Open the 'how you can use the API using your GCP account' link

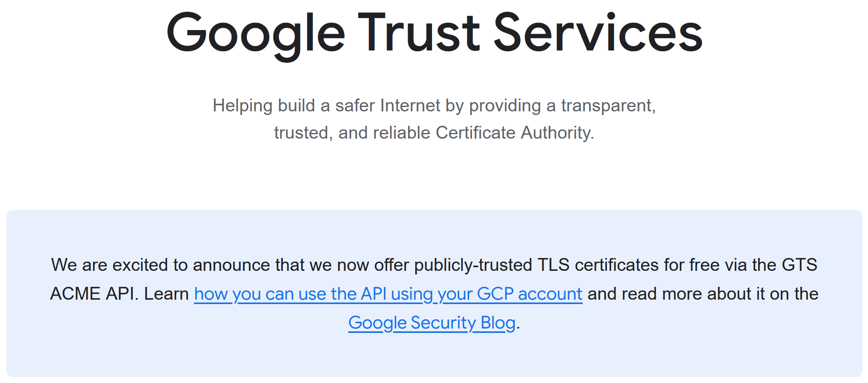tap(388, 294)
